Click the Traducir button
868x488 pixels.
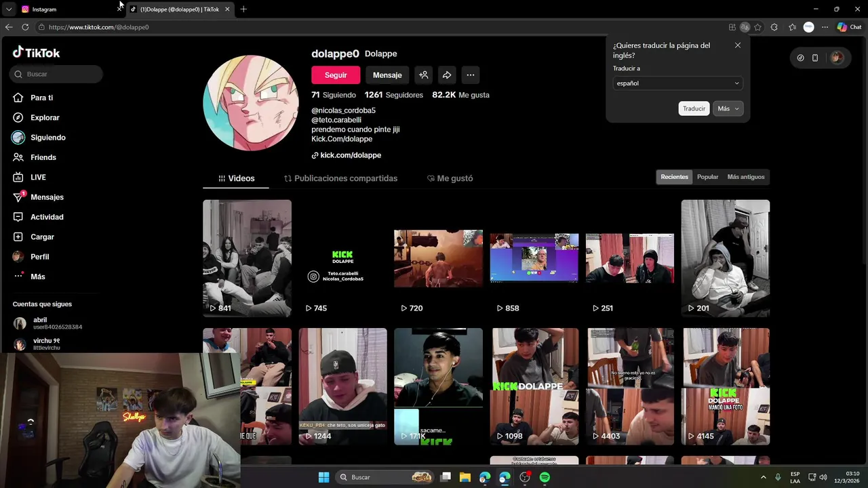pos(694,108)
